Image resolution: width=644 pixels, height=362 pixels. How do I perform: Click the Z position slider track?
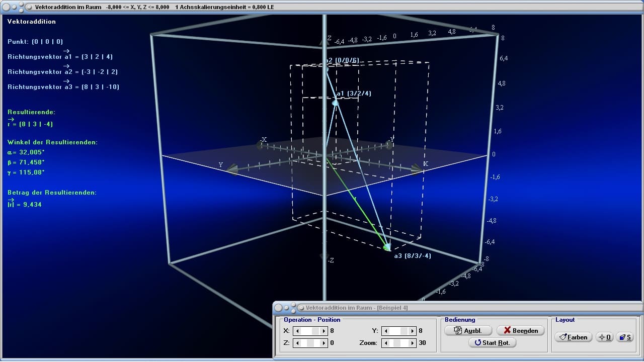pos(310,343)
